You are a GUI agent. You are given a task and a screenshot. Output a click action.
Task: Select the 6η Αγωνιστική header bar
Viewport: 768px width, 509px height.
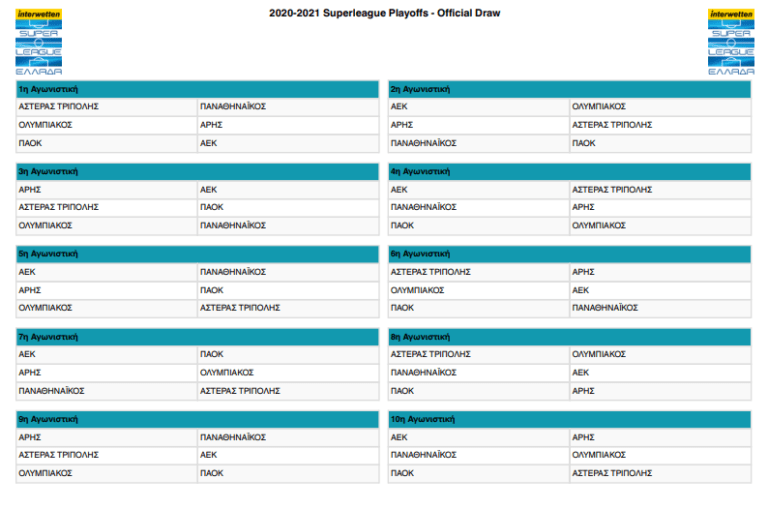point(569,254)
